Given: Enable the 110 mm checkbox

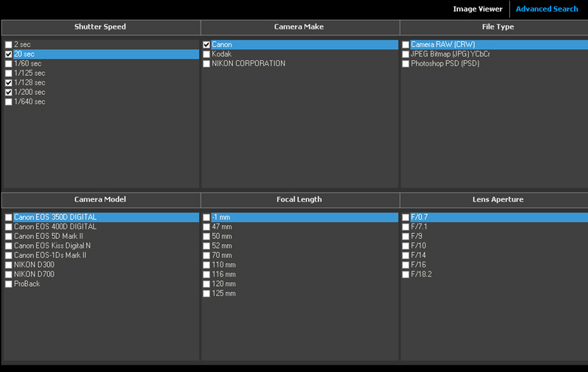Looking at the screenshot, I should coord(207,265).
